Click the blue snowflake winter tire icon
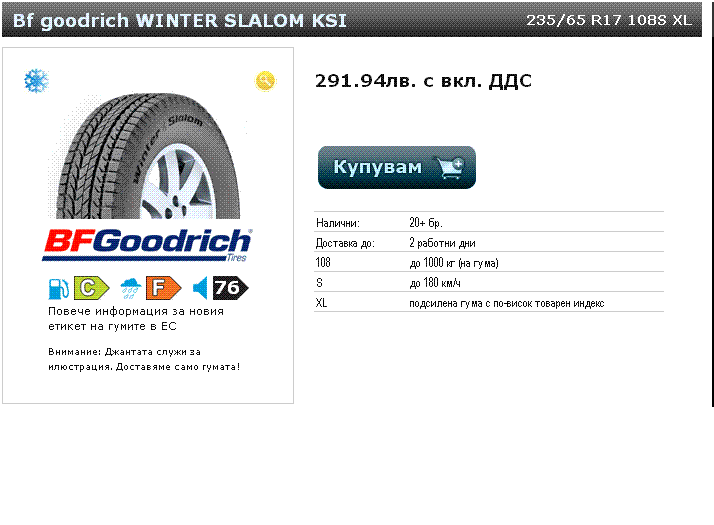Screen dimensions: 714x525 (36, 81)
